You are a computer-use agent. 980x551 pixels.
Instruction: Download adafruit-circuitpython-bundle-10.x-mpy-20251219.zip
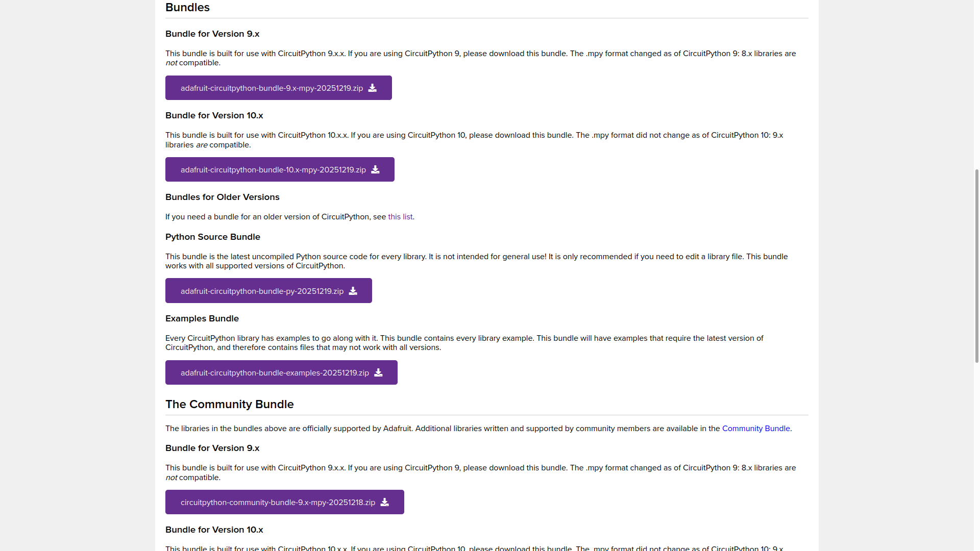coord(280,169)
